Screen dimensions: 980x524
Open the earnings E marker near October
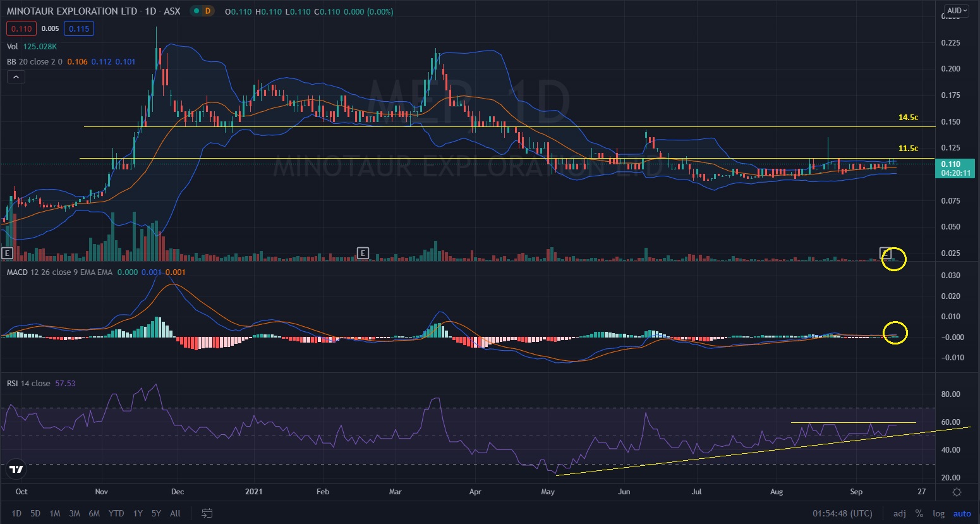point(7,253)
